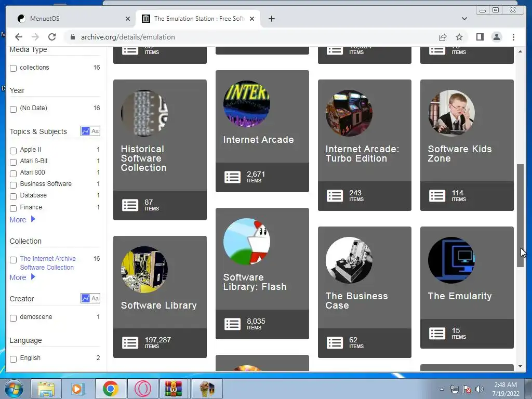Tick the Atari 800 checkbox
The height and width of the screenshot is (399, 532).
click(x=13, y=174)
